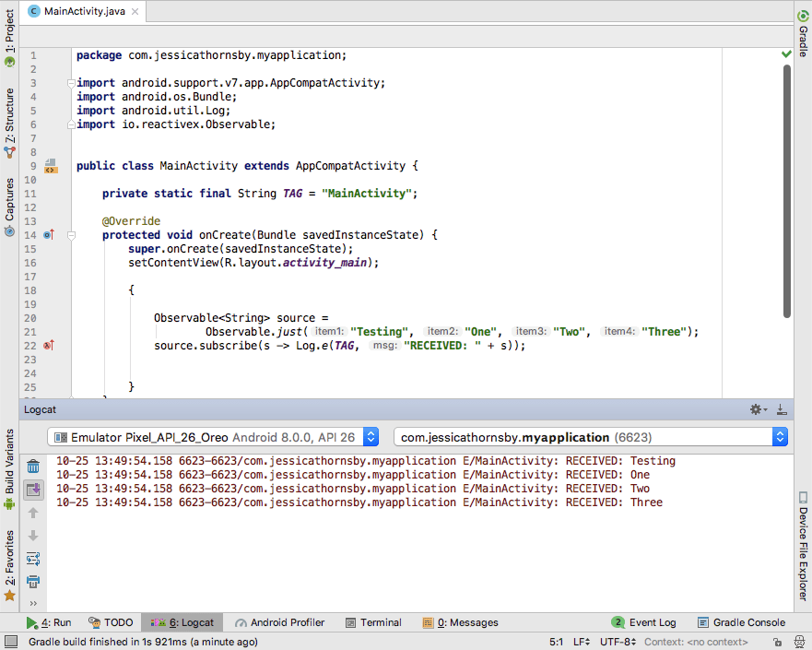Image resolution: width=812 pixels, height=650 pixels.
Task: Toggle the Logcat tool window button
Action: (182, 622)
